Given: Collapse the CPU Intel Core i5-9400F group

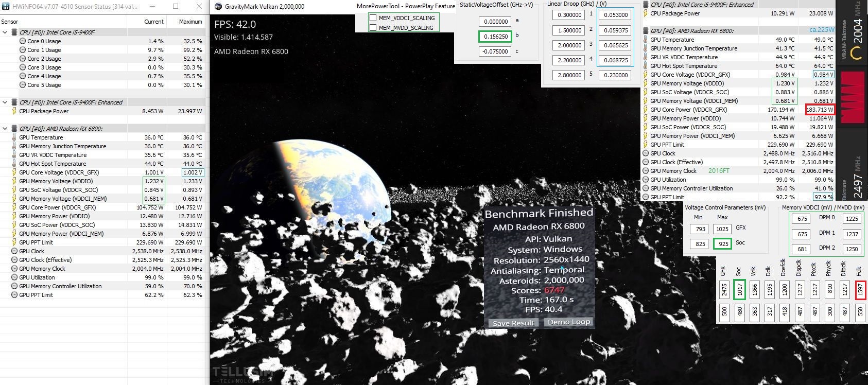Looking at the screenshot, I should [x=5, y=32].
